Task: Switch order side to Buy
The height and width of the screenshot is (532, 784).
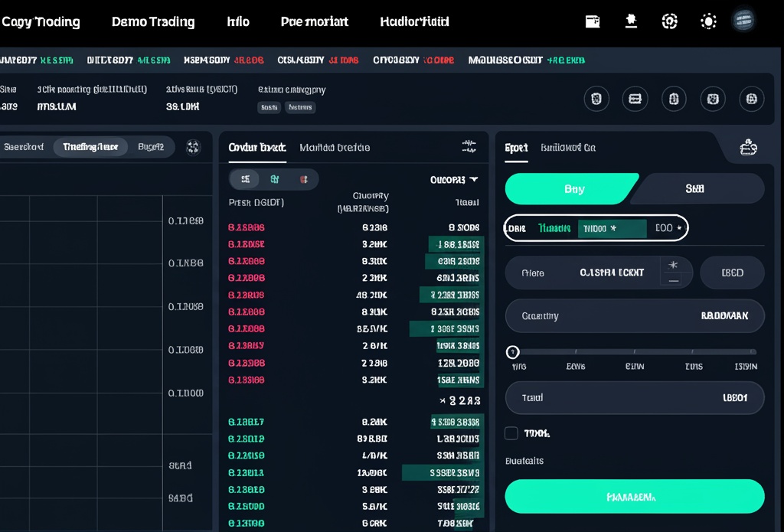Action: (571, 189)
